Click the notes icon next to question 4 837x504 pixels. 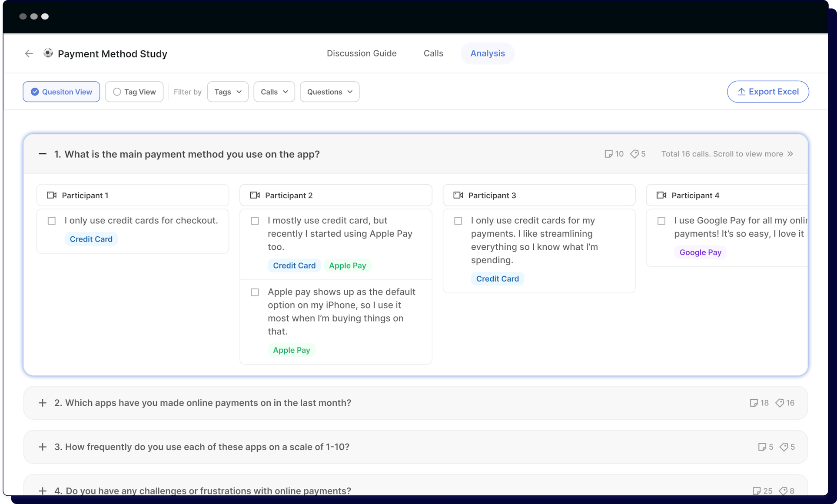point(758,491)
